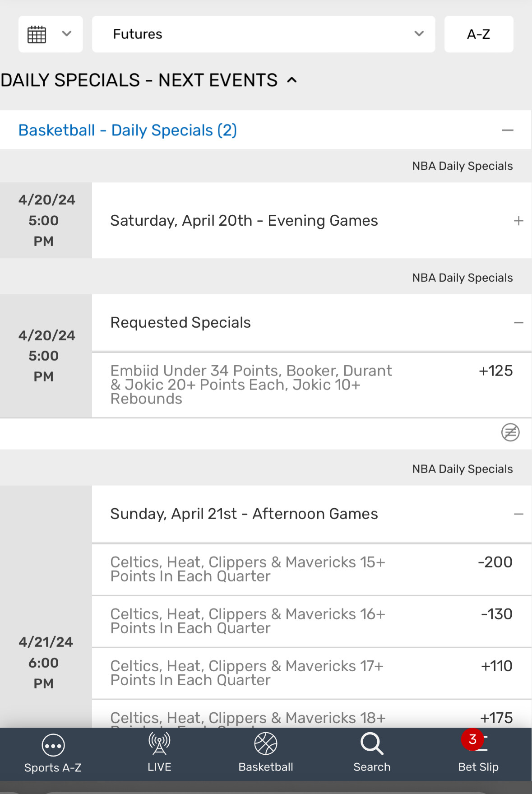532x794 pixels.
Task: Collapse the Requested Specials section
Action: 518,323
